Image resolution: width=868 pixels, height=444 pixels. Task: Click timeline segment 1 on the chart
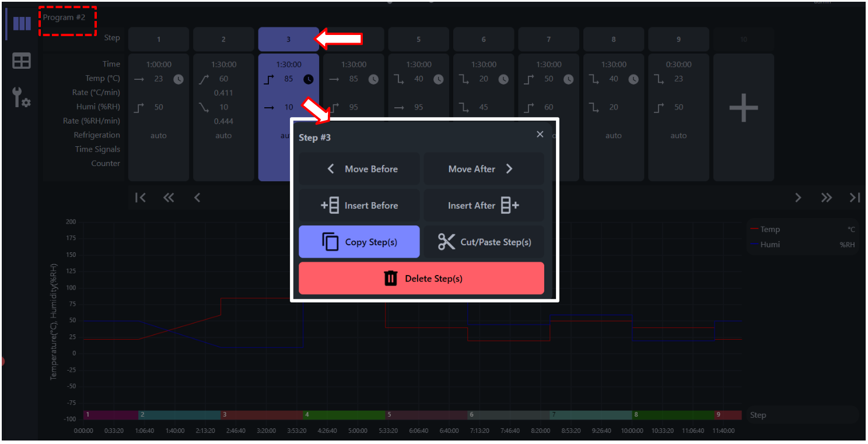point(111,415)
